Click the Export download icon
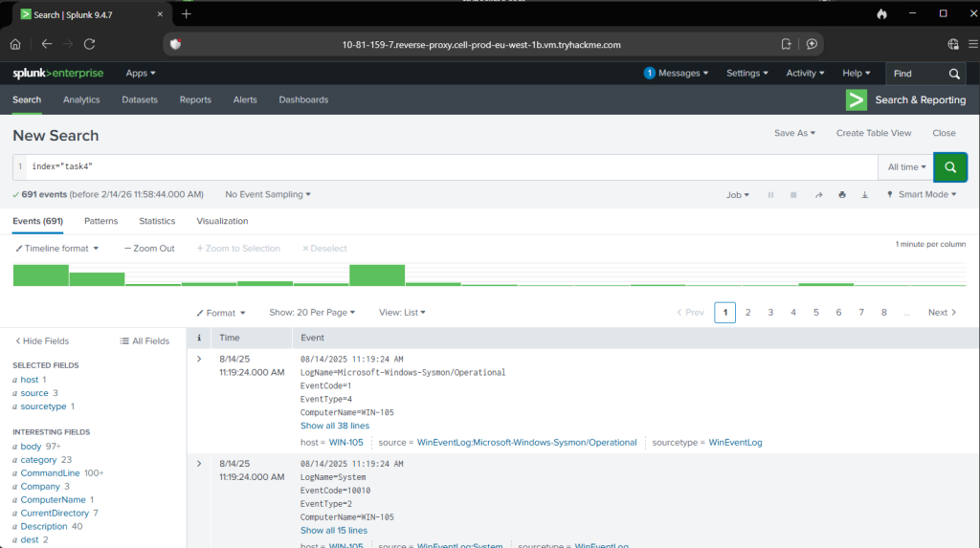Image resolution: width=980 pixels, height=548 pixels. point(865,195)
